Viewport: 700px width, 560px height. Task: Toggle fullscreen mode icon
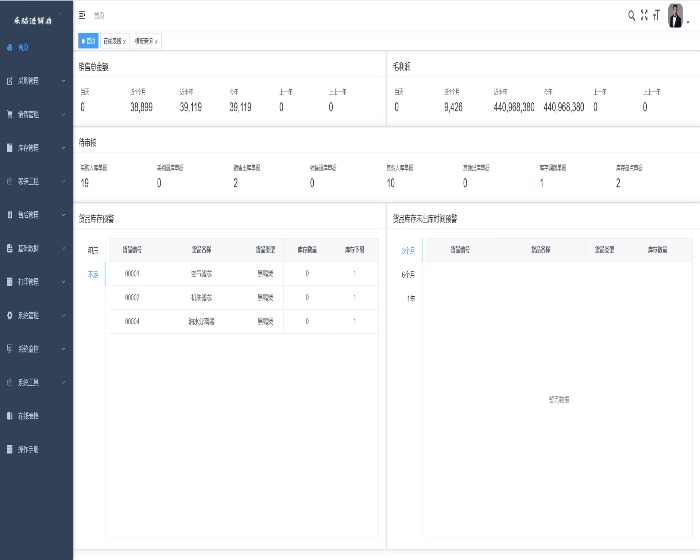pyautogui.click(x=644, y=15)
